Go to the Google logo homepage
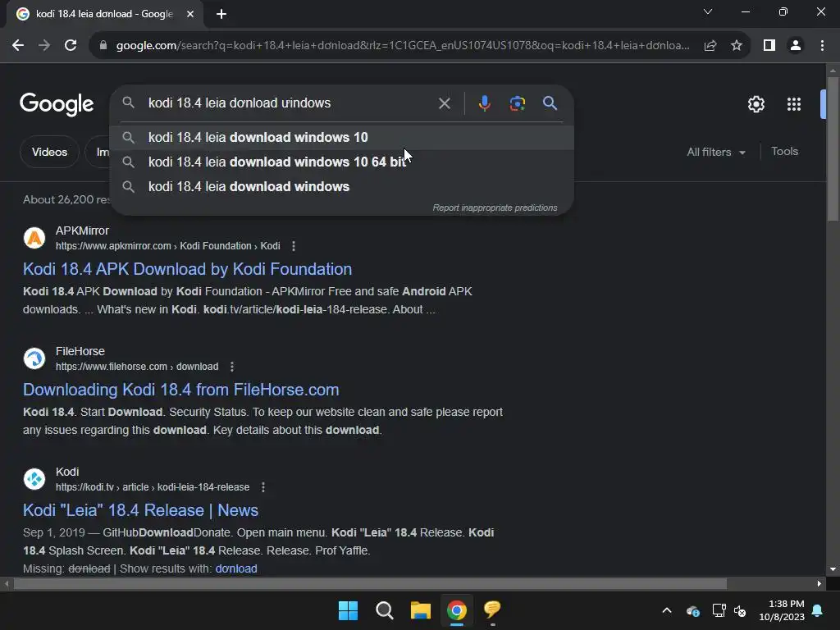Viewport: 840px width, 630px height. point(57,104)
